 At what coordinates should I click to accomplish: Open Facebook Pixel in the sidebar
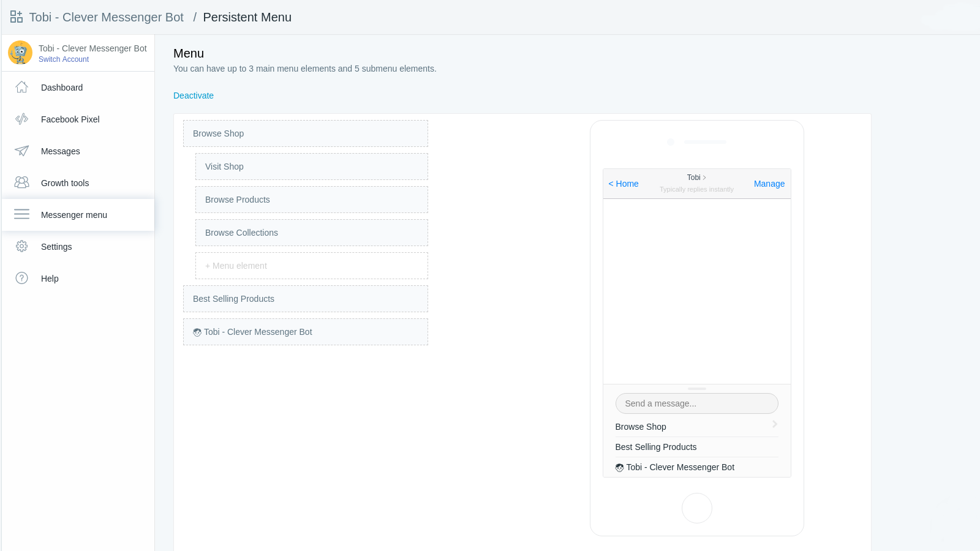(78, 119)
